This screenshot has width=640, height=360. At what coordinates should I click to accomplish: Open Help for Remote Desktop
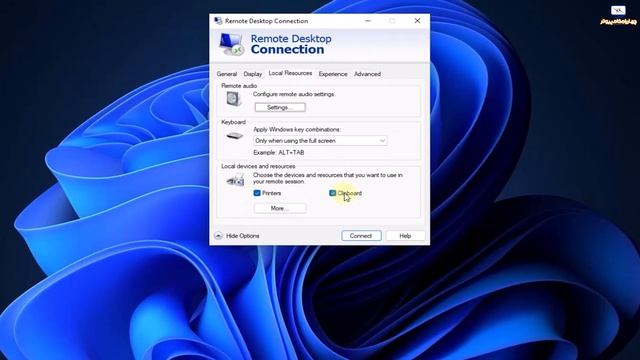tap(405, 236)
